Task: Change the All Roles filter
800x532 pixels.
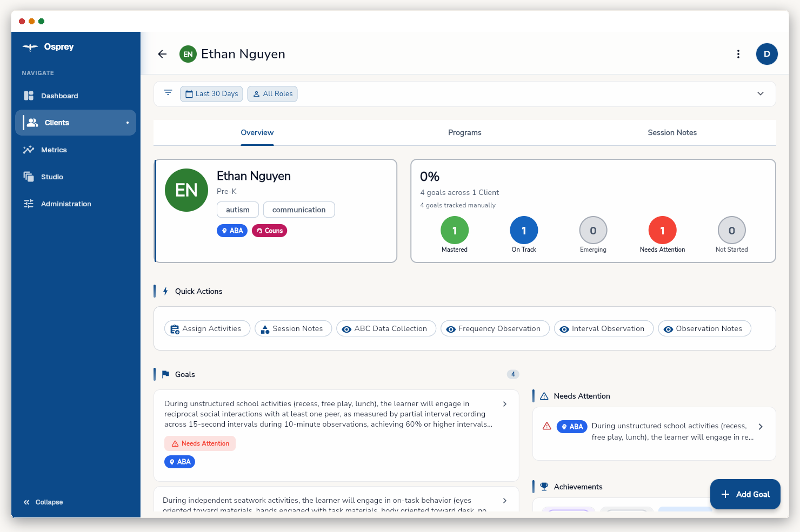Action: point(272,94)
